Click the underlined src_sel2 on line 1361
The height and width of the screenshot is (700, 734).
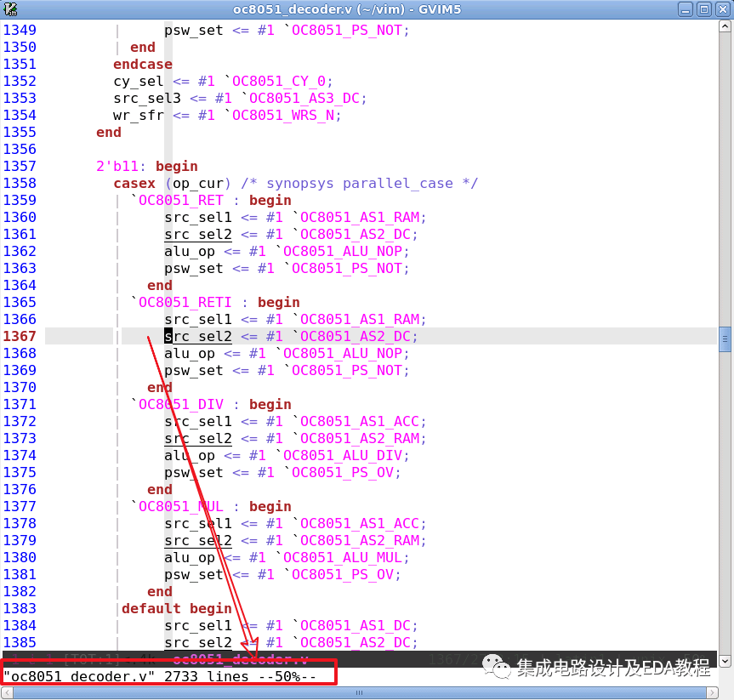coord(197,234)
